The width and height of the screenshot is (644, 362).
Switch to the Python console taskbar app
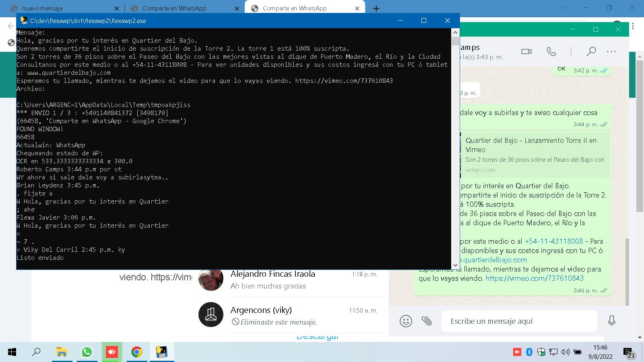pos(161,352)
